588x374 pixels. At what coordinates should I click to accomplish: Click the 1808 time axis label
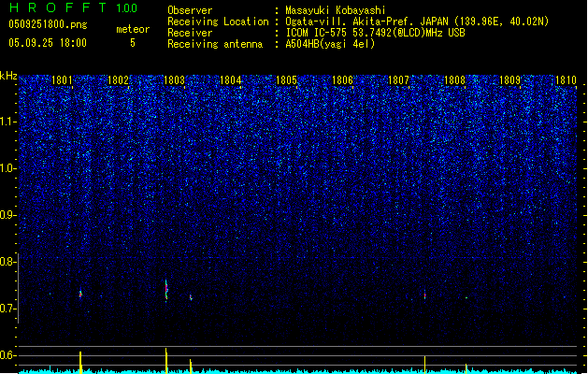(454, 80)
